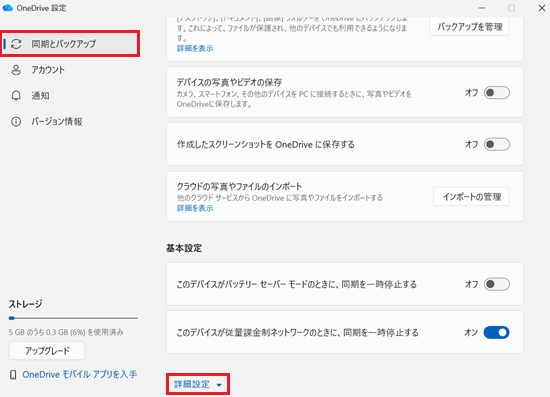Click the notification bell icon
Viewport: 550px width, 397px height.
[16, 96]
